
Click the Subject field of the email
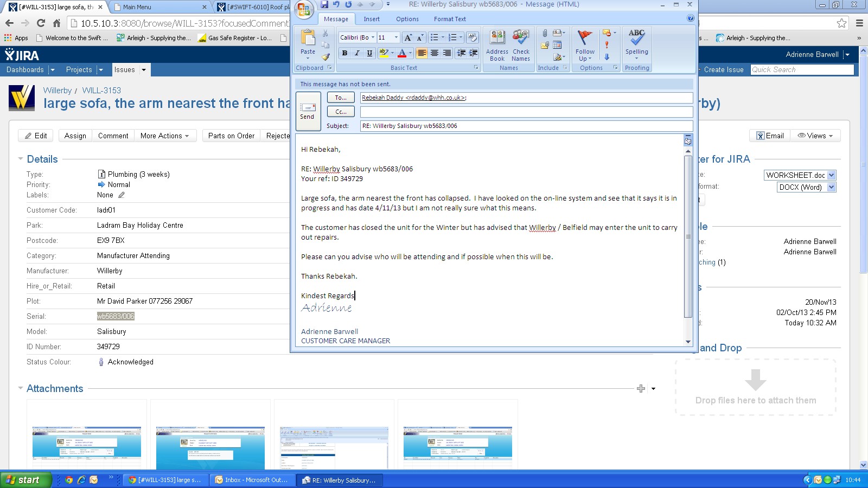click(526, 126)
